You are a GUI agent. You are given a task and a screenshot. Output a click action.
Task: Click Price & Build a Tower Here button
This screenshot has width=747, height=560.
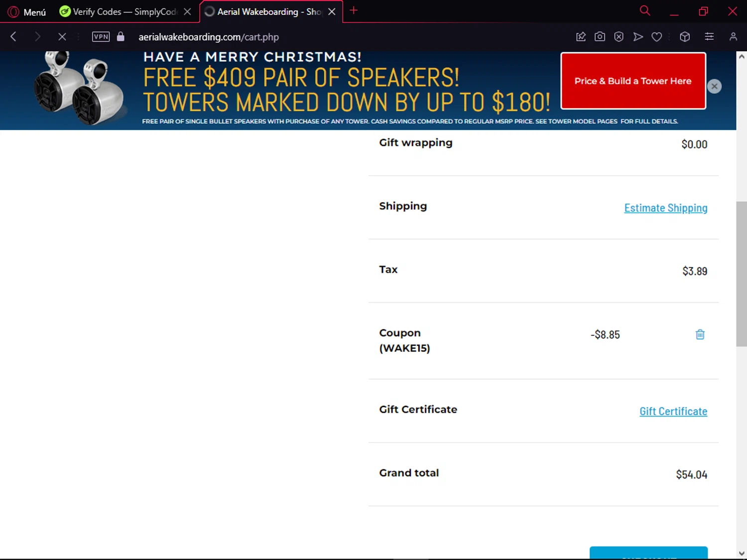[x=633, y=81]
